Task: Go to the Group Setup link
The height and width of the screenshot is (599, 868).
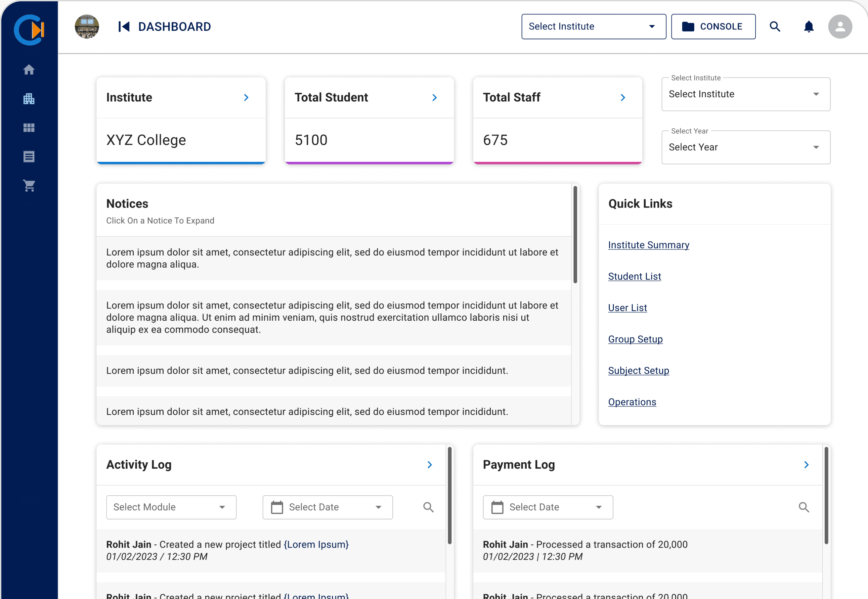Action: click(x=635, y=339)
